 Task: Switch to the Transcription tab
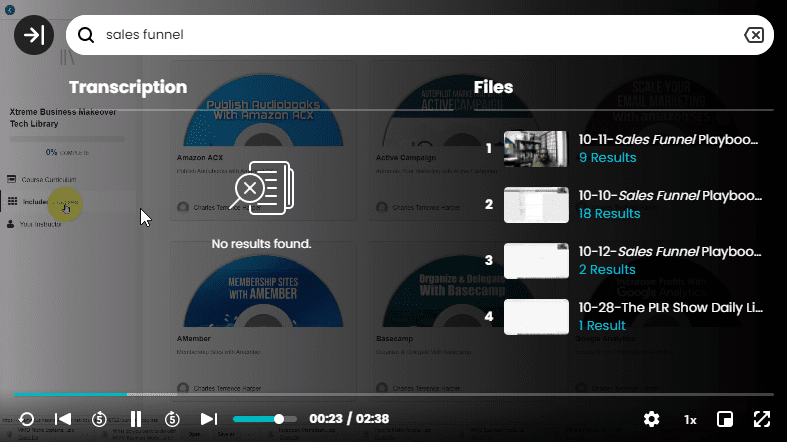[128, 87]
